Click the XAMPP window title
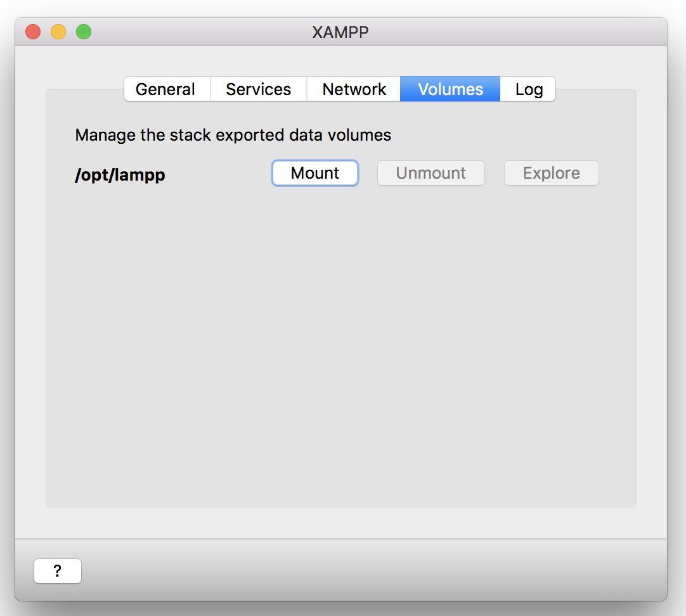This screenshot has height=616, width=686. (340, 32)
